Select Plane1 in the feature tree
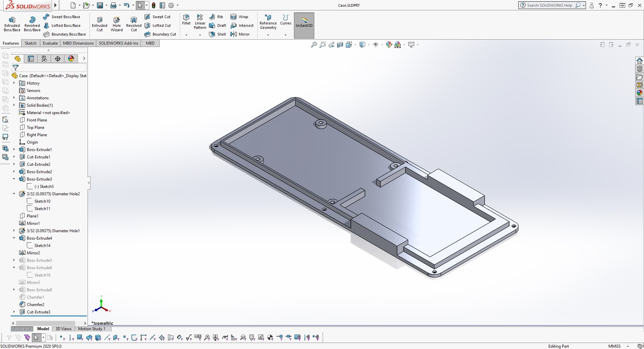644x349 pixels. coord(29,216)
